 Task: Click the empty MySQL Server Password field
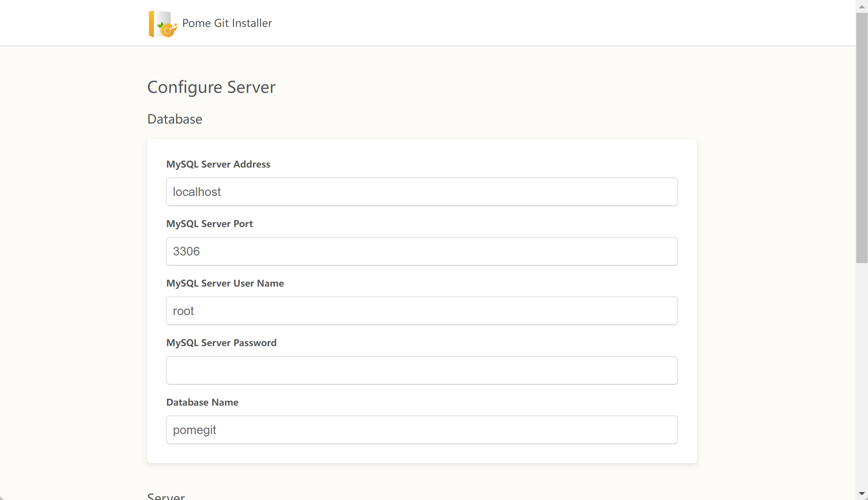[421, 370]
